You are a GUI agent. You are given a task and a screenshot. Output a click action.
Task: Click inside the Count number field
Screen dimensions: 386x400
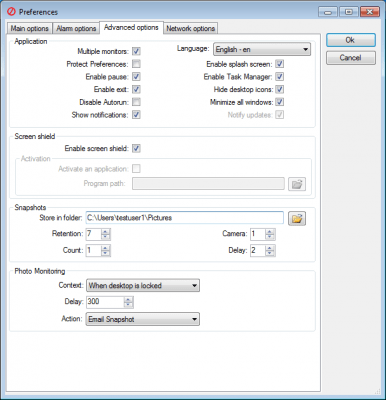(x=94, y=250)
